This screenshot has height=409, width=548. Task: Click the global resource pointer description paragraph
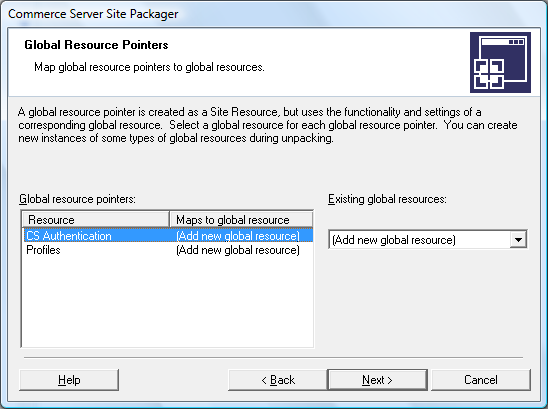268,125
